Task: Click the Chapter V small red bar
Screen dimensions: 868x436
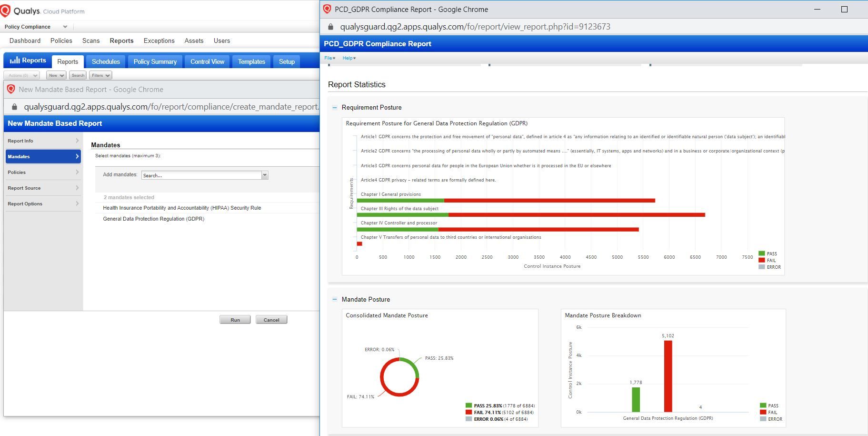Action: pos(359,244)
